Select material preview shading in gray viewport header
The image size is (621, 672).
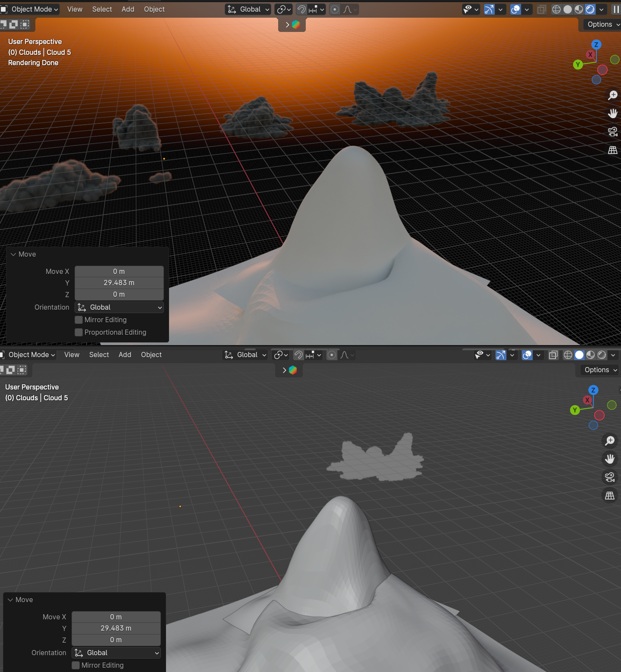[x=590, y=355]
